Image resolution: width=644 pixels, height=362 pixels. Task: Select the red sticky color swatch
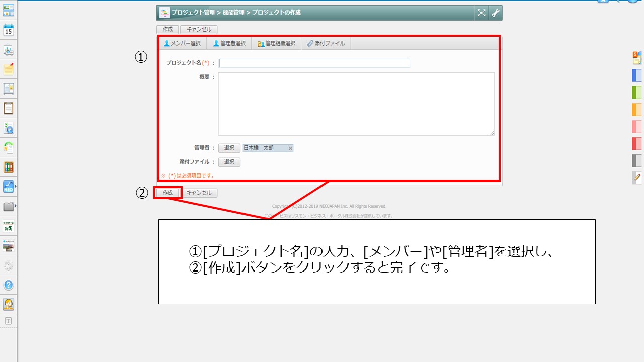coord(637,144)
